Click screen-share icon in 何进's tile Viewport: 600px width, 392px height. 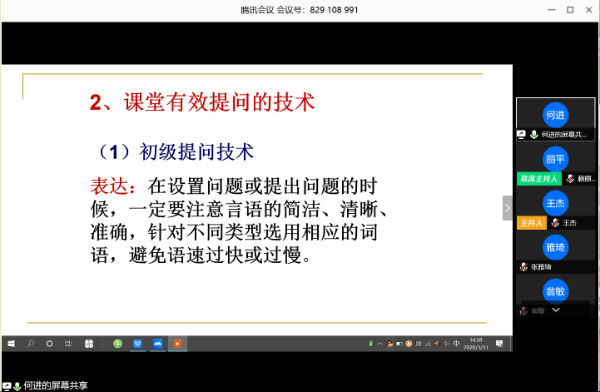pyautogui.click(x=521, y=134)
